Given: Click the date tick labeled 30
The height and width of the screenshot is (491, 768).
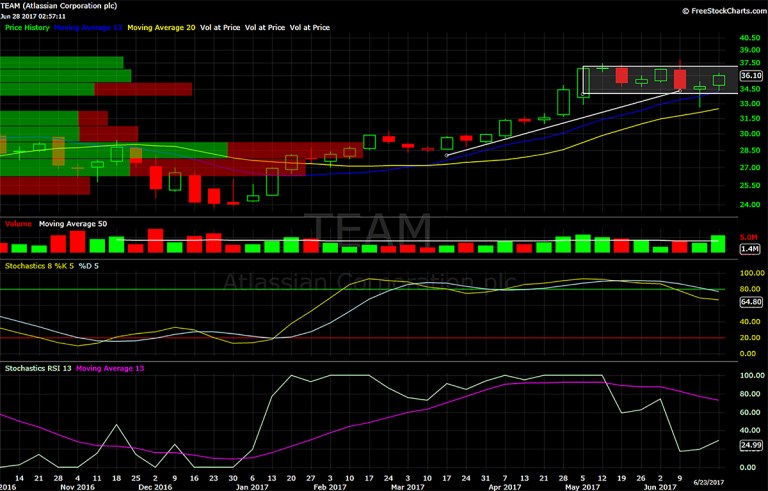Looking at the screenshot, I should point(233,478).
